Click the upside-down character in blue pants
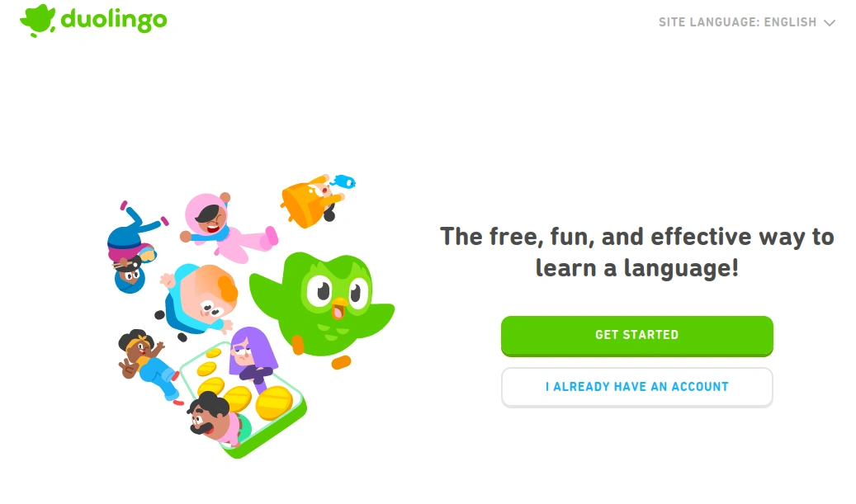 133,247
